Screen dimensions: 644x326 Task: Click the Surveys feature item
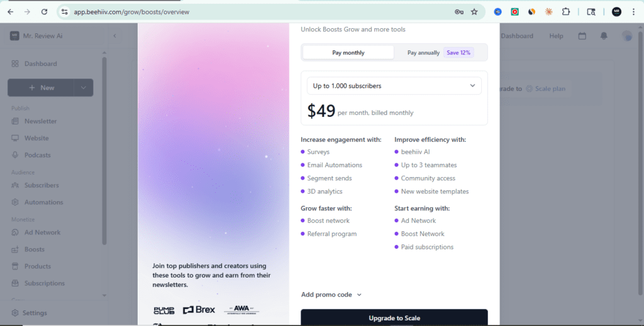click(x=318, y=152)
